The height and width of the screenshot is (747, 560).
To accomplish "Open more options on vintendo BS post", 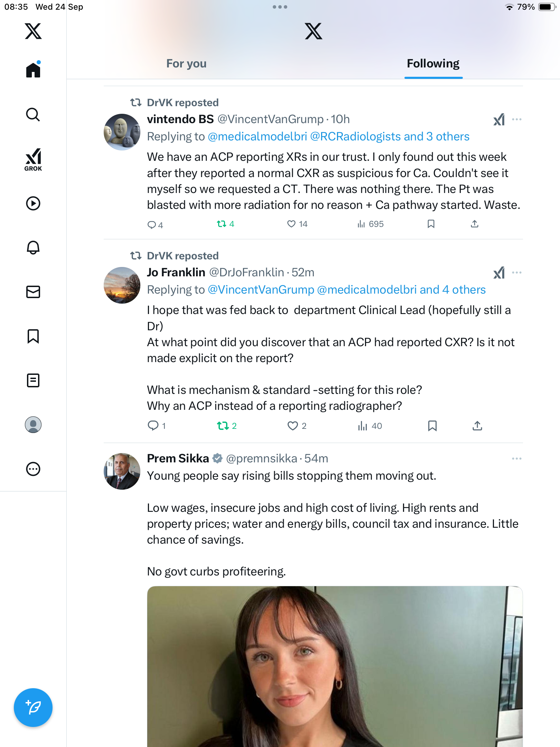I will pos(516,119).
